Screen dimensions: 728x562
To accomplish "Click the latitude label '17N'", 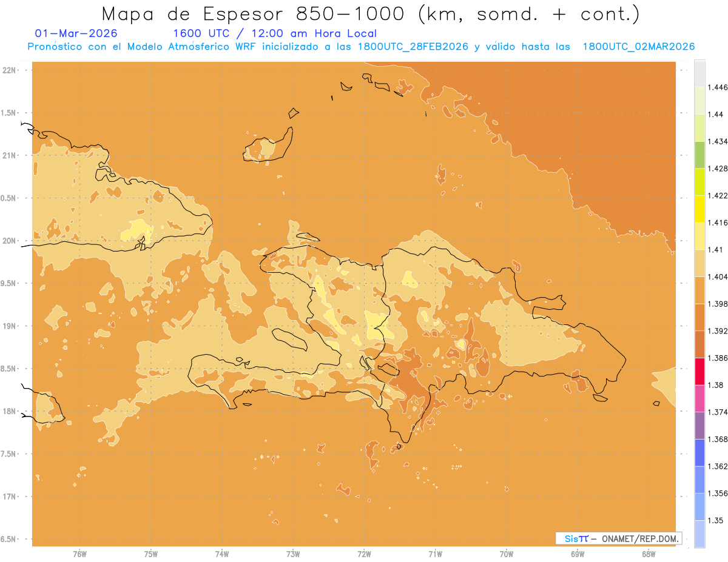I will click(x=8, y=497).
